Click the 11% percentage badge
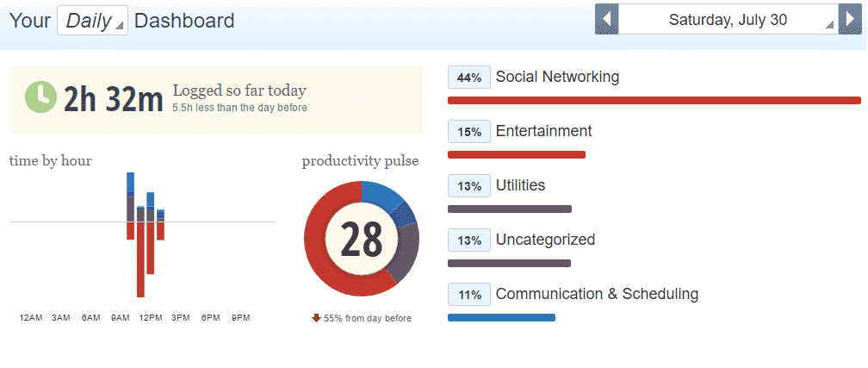868x368 pixels. click(468, 295)
